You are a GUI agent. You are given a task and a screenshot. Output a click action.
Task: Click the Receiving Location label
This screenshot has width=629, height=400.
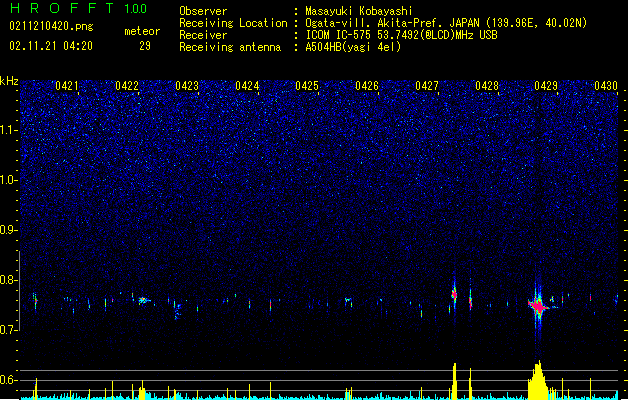[x=233, y=23]
